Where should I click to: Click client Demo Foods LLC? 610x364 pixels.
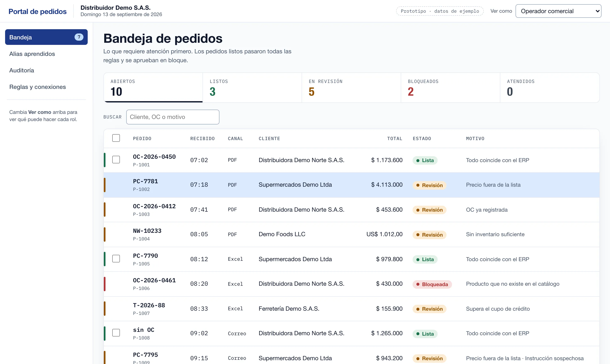point(282,234)
